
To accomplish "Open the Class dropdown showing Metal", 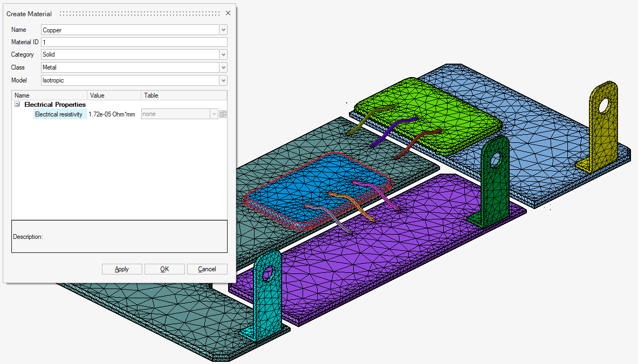I will [223, 67].
